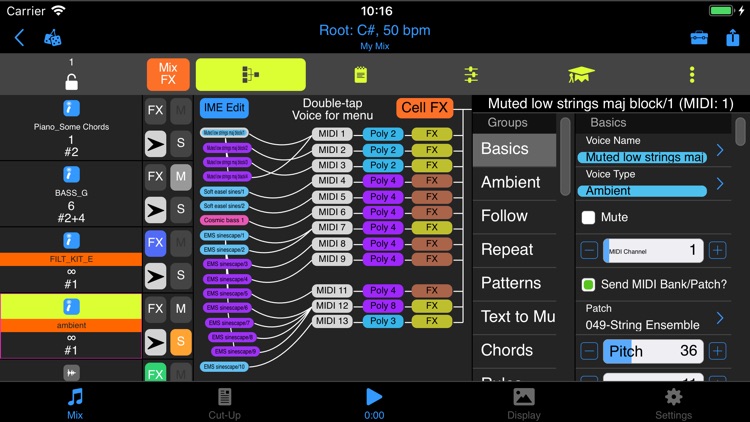The width and height of the screenshot is (750, 422).
Task: Open blue FX for FILT_KIT_E track
Action: pyautogui.click(x=155, y=243)
